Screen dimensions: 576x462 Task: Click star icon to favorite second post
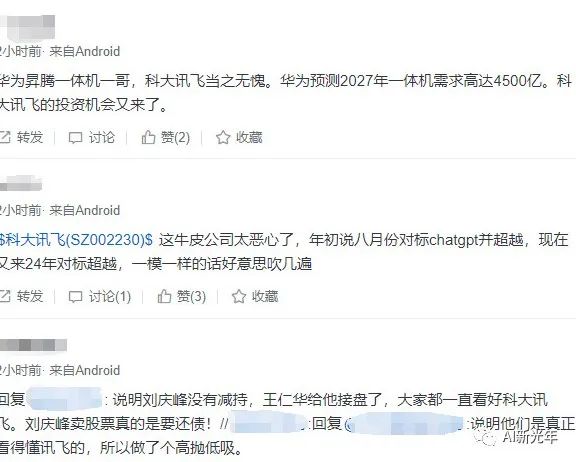(239, 296)
